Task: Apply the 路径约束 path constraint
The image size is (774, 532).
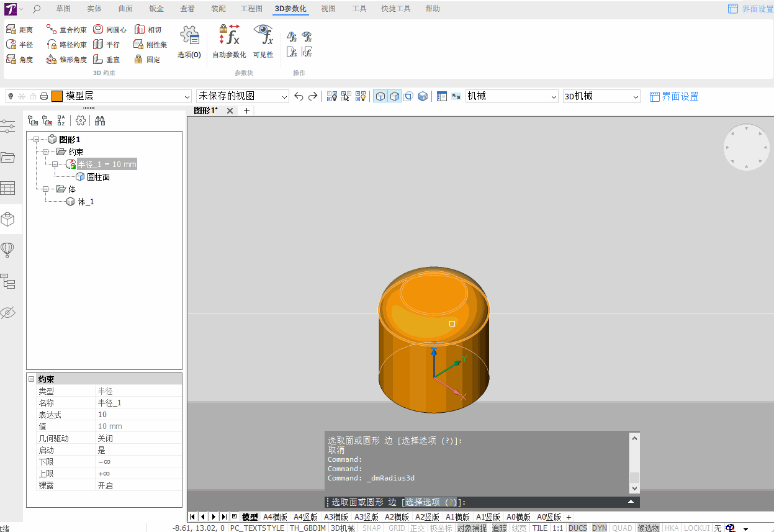Action: point(66,45)
